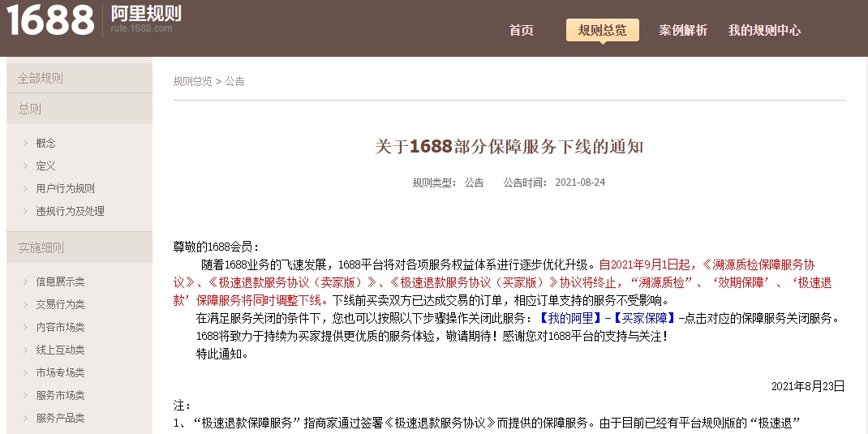Open 服务市场类 rules category
Viewport: 868px width, 434px height.
coord(60,395)
